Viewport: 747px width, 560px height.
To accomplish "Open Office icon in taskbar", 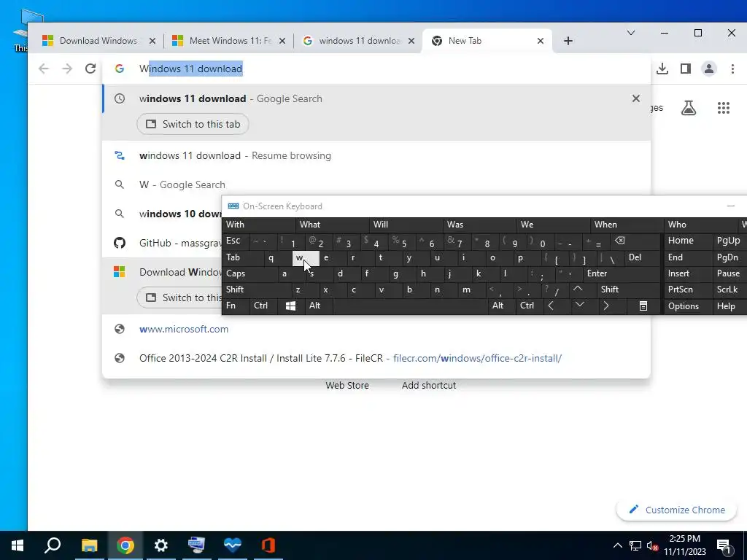I will 268,545.
